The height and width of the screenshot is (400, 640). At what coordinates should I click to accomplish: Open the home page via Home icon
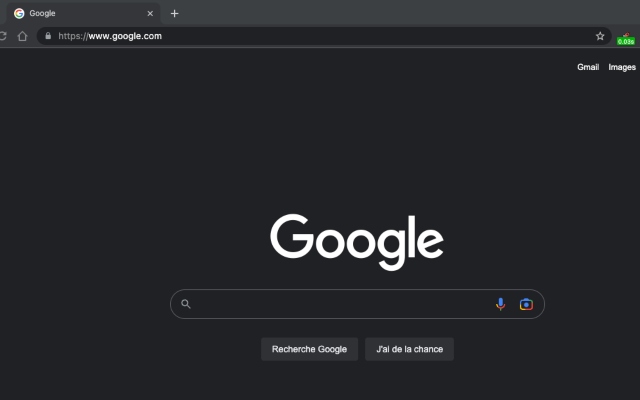tap(22, 36)
